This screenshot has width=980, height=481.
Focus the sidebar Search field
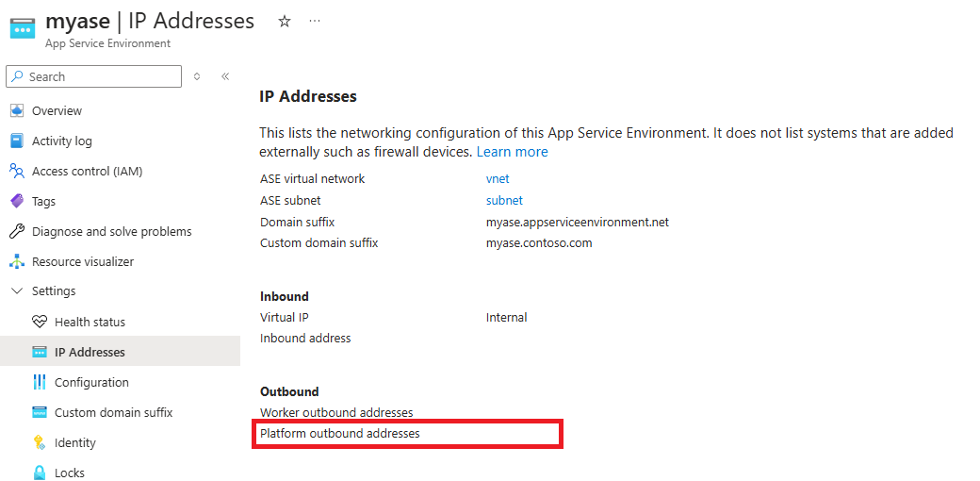pyautogui.click(x=93, y=76)
